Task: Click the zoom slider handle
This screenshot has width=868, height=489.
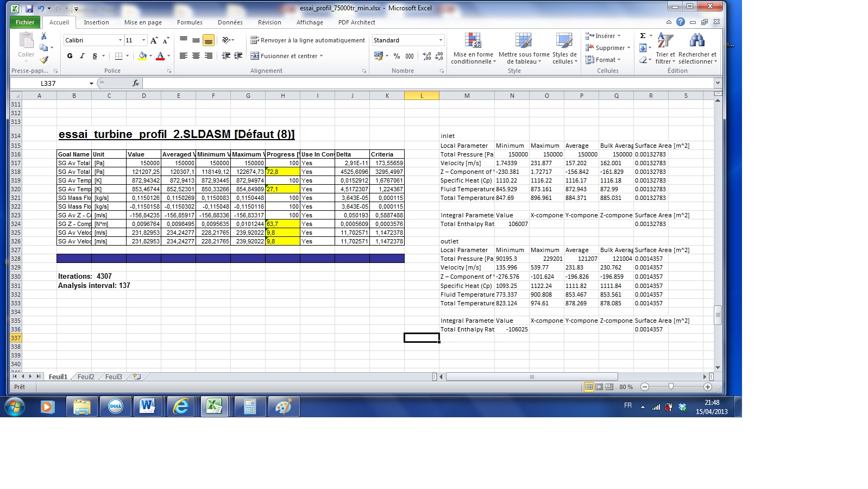Action: (671, 387)
